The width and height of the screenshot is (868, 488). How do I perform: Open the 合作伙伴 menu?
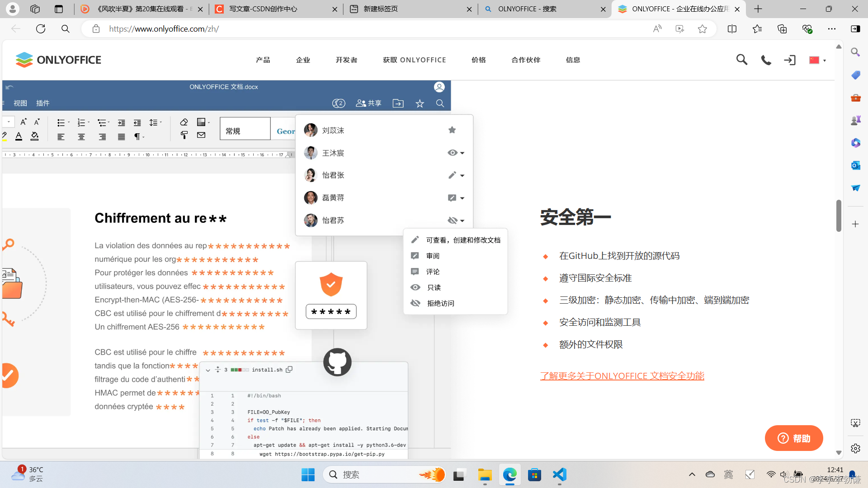(526, 60)
